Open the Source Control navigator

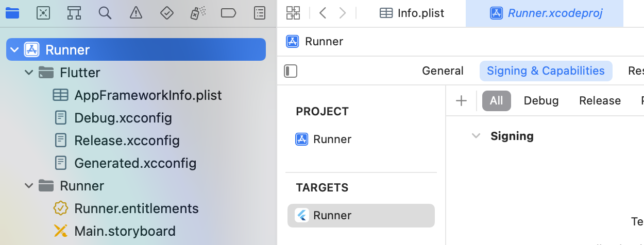pos(43,13)
